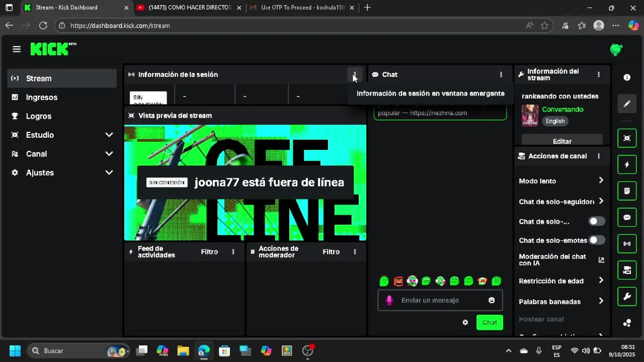Select Stream in left navigation
The height and width of the screenshot is (362, 644).
pos(62,78)
